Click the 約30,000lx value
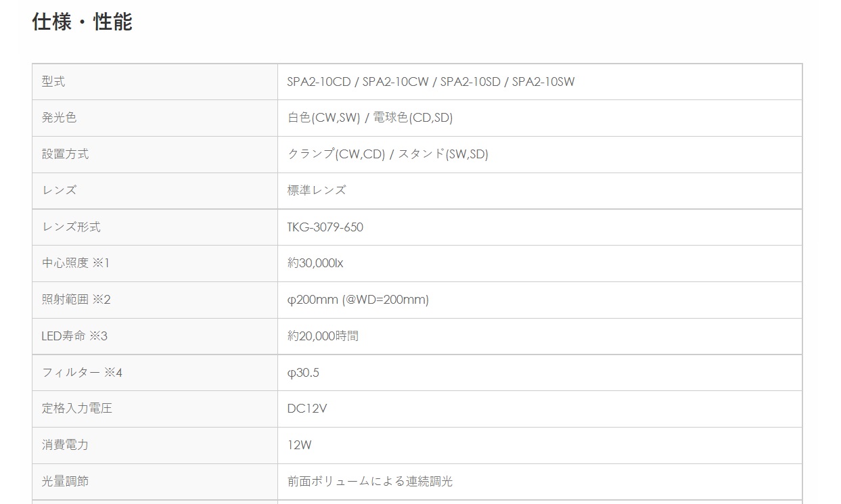Viewport: 841px width, 504px height. [x=315, y=263]
